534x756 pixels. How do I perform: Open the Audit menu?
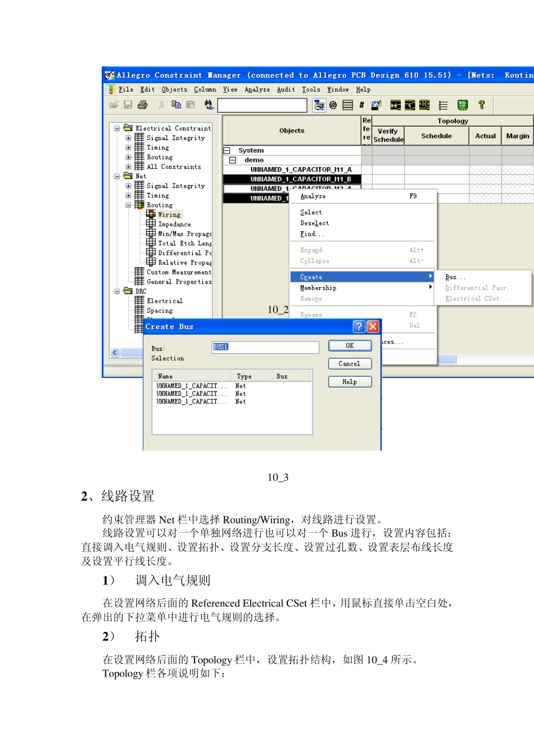pos(286,89)
